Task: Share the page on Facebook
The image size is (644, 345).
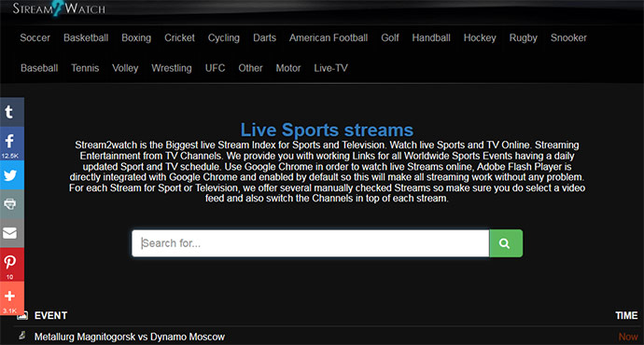Action: 12,144
